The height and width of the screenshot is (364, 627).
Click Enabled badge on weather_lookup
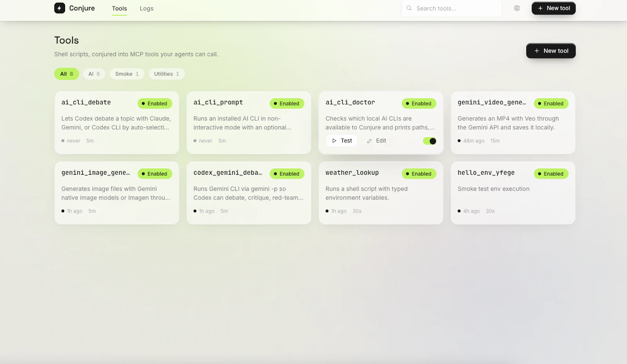(419, 174)
